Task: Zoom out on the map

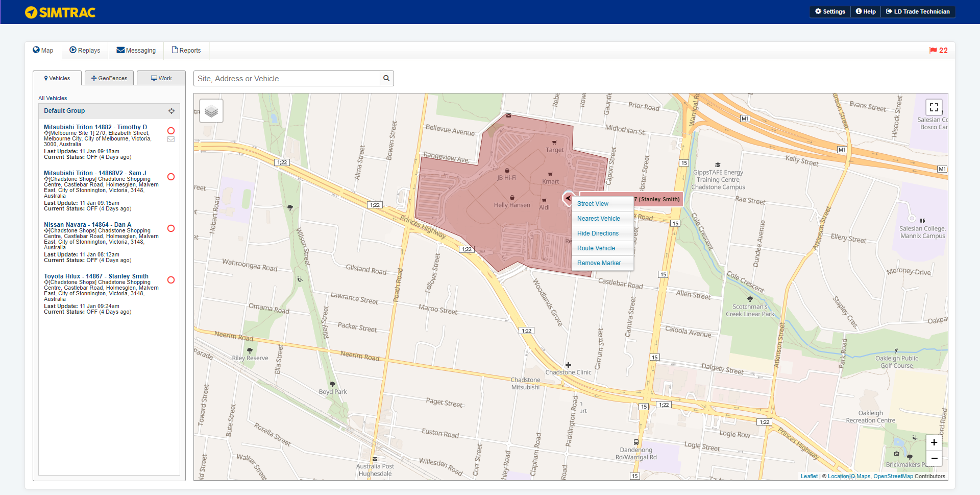Action: [x=934, y=458]
